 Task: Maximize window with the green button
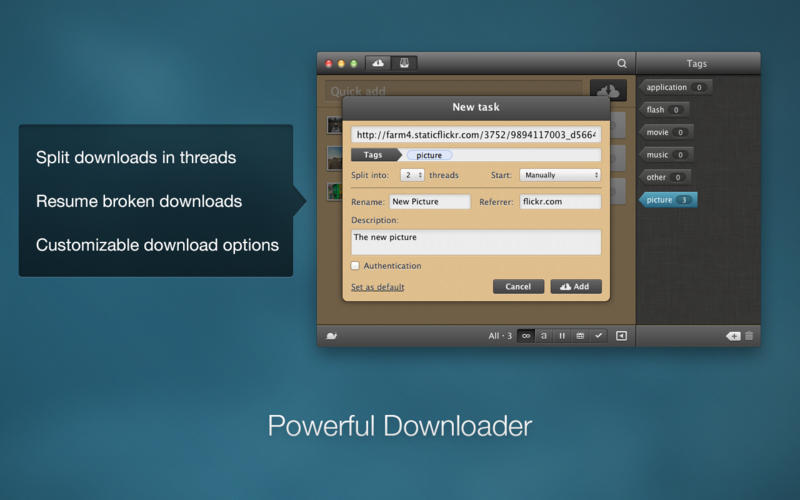[x=354, y=64]
